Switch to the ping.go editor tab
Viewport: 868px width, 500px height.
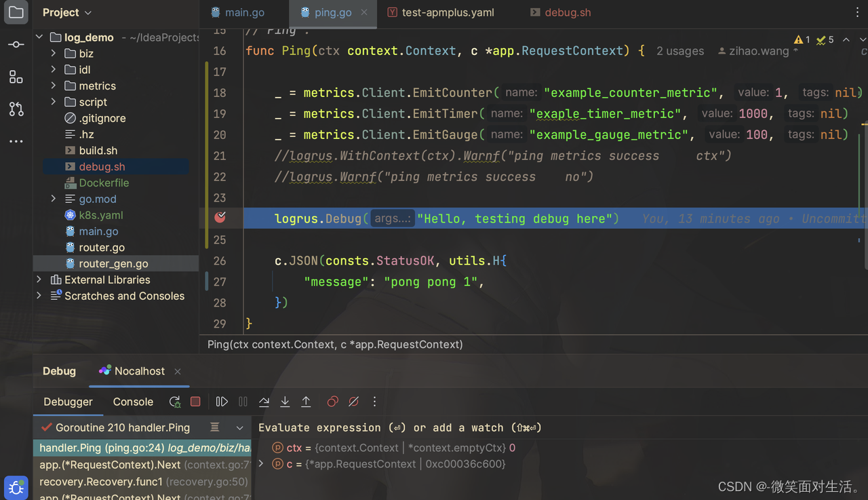[x=333, y=12]
